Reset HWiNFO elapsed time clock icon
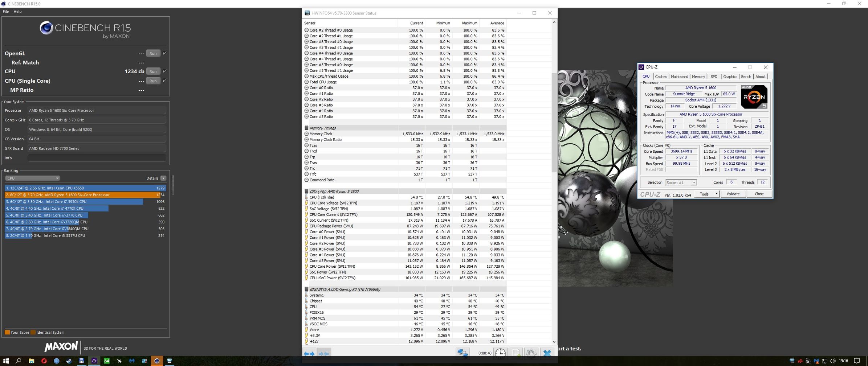Viewport: 868px width, 366px height. [500, 353]
